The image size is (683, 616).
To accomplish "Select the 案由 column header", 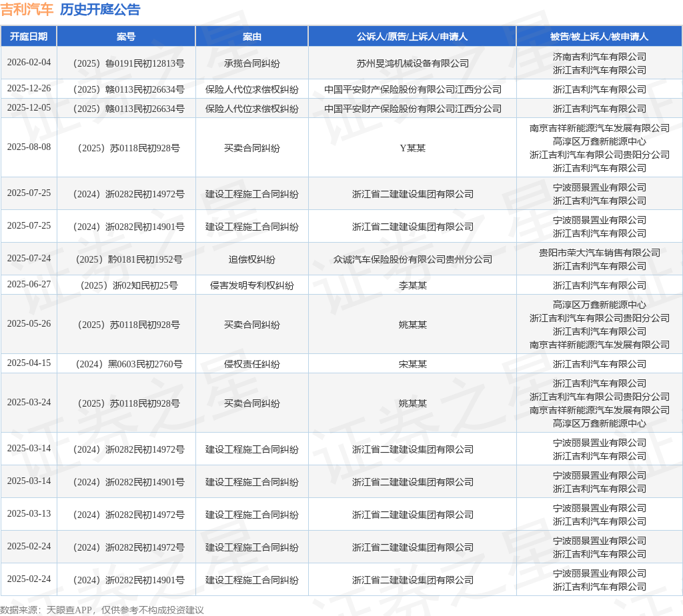I will pos(251,37).
